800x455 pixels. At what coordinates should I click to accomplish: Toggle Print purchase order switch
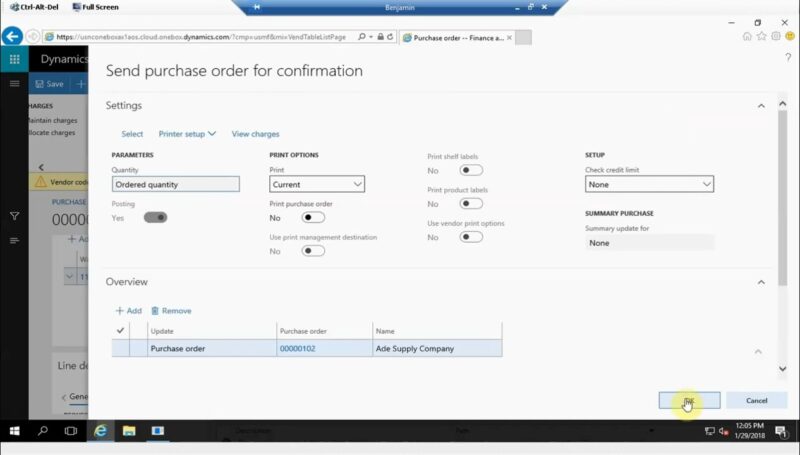tap(313, 218)
